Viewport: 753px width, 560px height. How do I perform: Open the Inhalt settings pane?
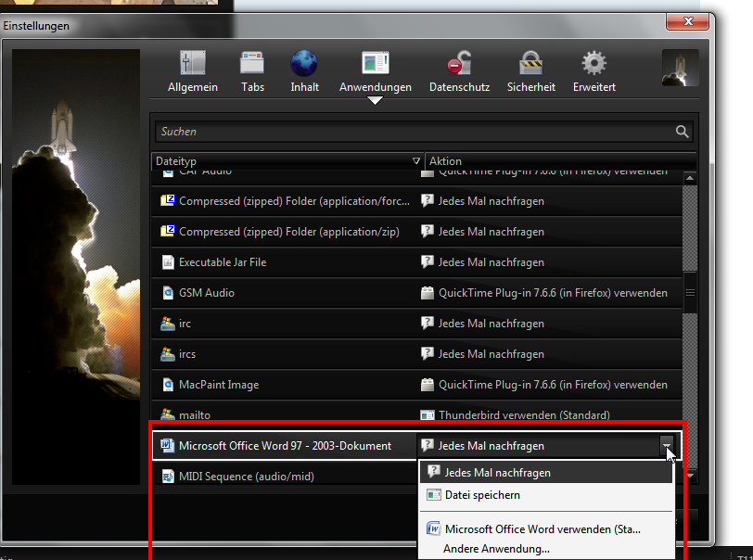point(304,71)
